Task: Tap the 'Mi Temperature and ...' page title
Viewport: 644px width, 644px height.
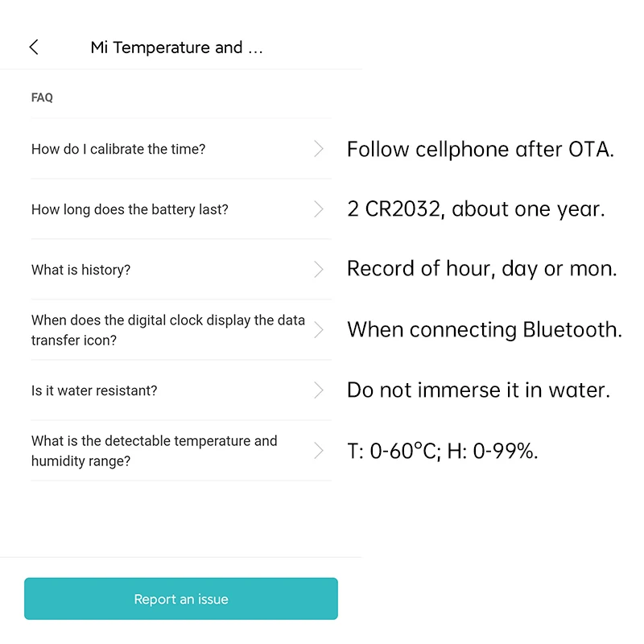Action: (x=177, y=47)
